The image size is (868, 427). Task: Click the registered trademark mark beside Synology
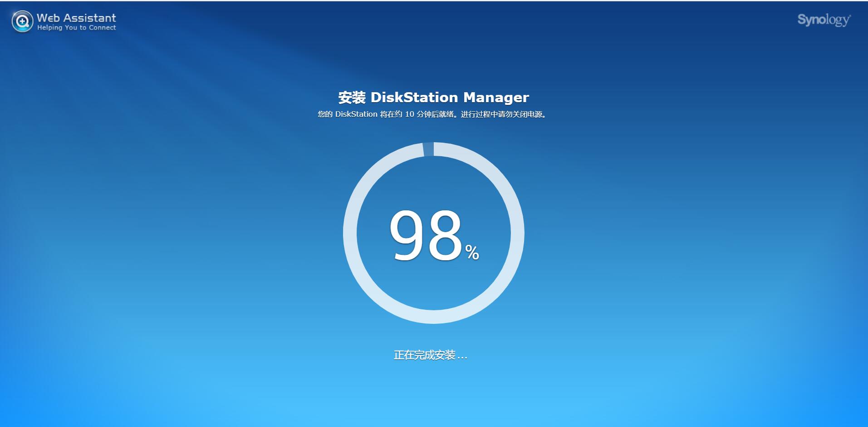click(850, 16)
